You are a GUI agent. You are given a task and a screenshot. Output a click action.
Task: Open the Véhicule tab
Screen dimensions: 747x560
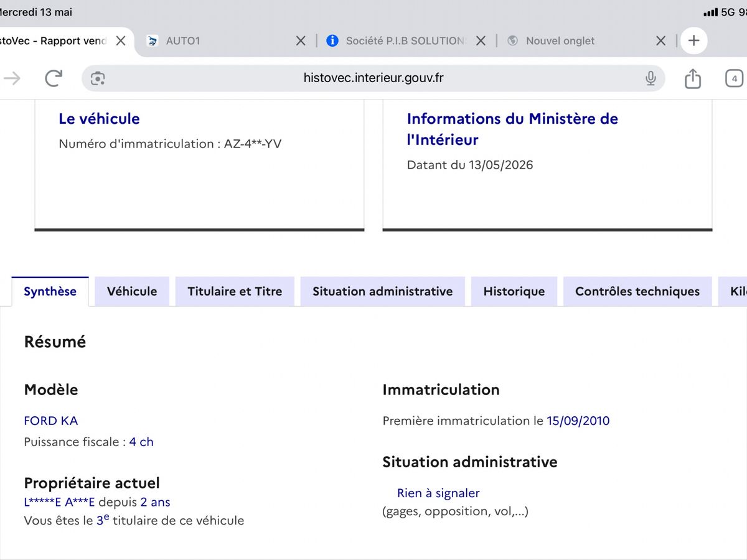pos(132,291)
